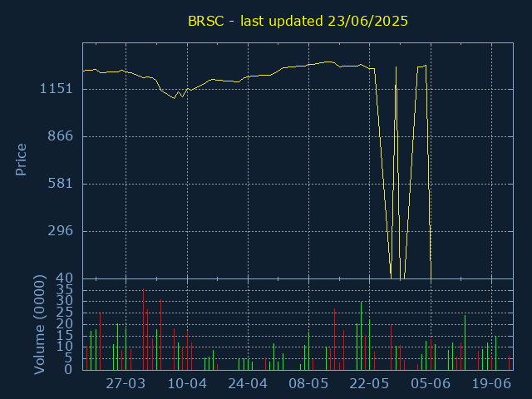Select the 24-04 date axis label

point(248,384)
